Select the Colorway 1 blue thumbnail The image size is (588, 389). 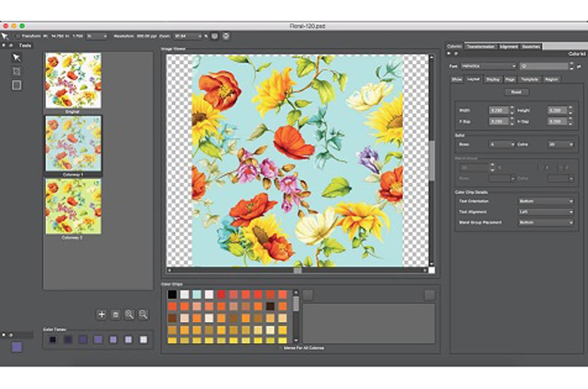point(73,143)
